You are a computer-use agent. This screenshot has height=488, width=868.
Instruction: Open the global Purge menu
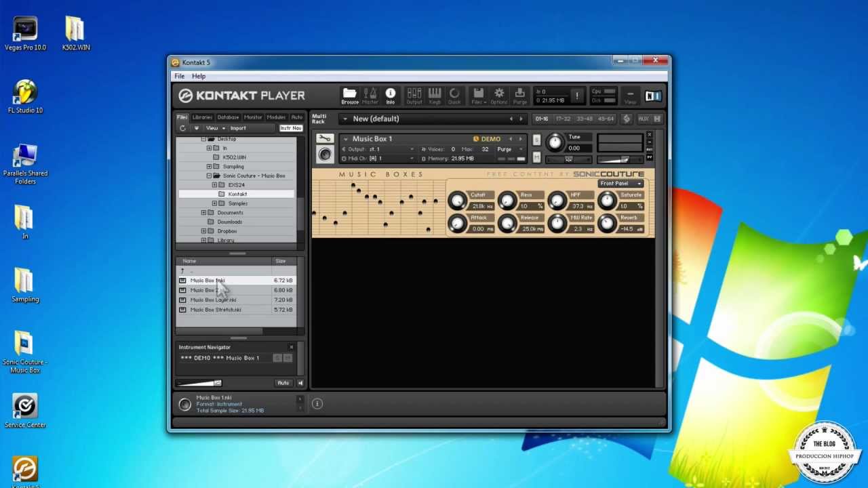(x=520, y=96)
